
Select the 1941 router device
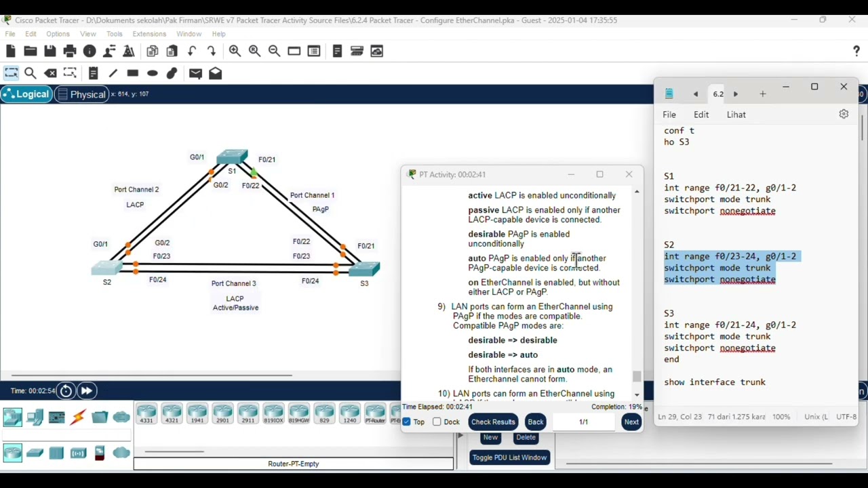click(197, 413)
